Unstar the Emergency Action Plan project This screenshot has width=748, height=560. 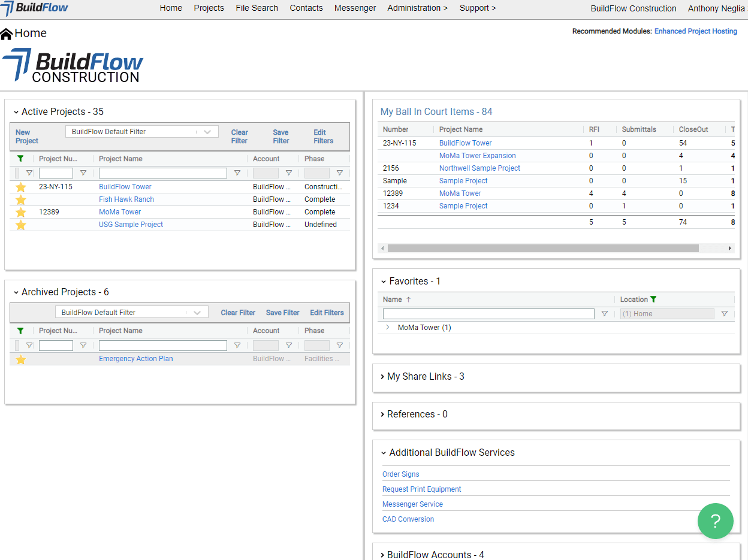21,358
